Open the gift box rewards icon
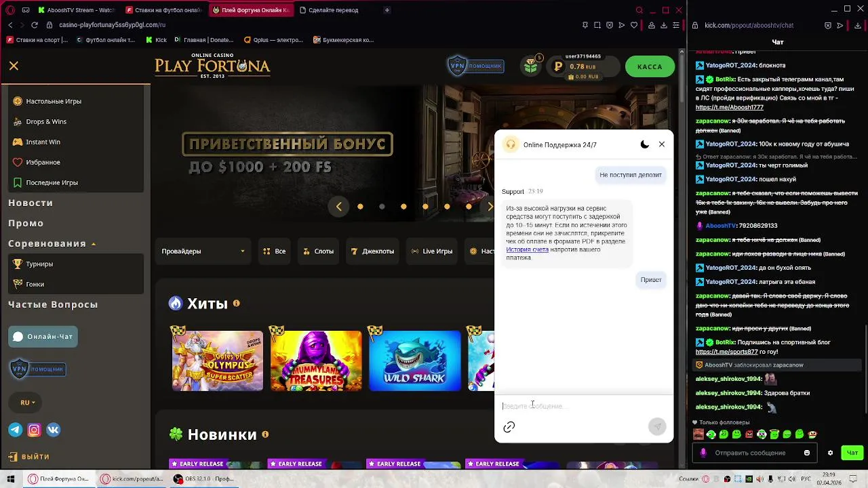The width and height of the screenshot is (868, 488). [531, 66]
